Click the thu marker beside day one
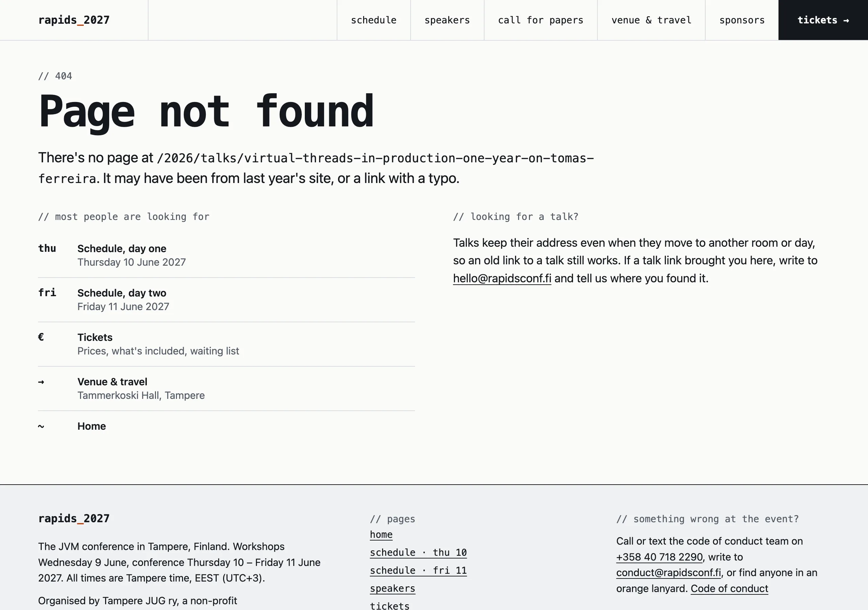Viewport: 868px width, 610px height. [x=47, y=248]
